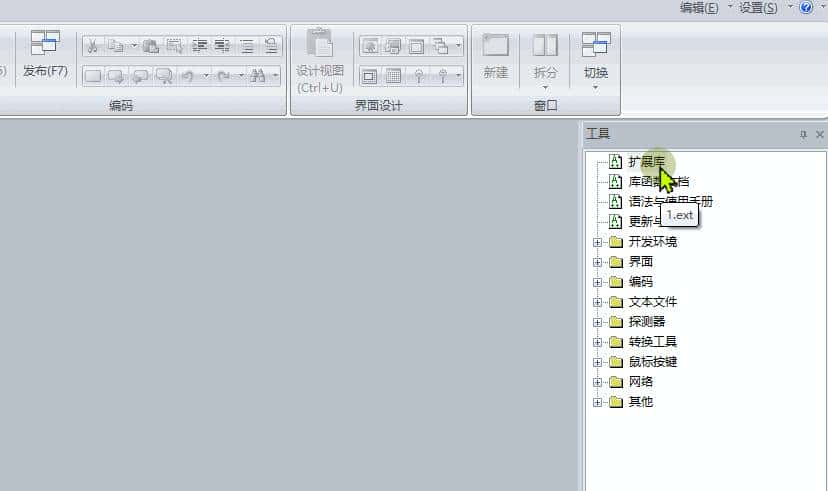Expand the 网络 folder node
828x491 pixels.
click(x=597, y=383)
